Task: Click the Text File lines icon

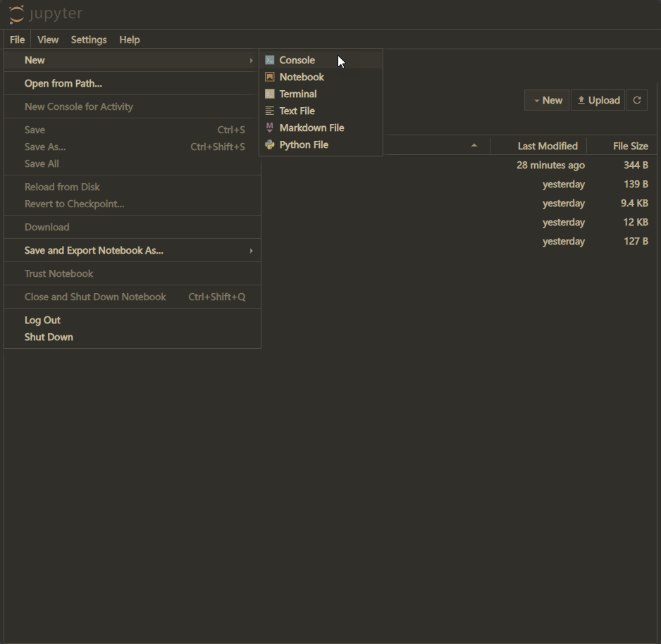Action: click(x=270, y=111)
